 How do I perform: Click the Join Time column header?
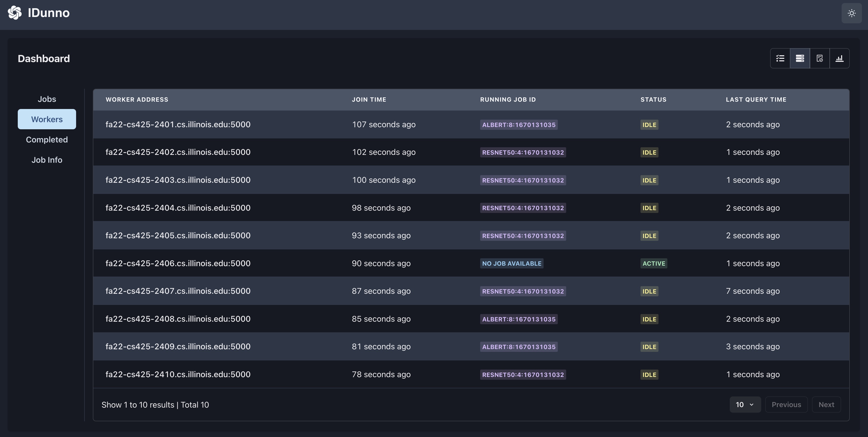coord(369,100)
